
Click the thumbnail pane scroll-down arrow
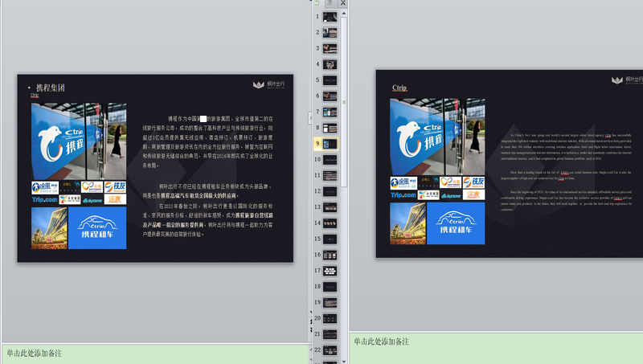(344, 362)
